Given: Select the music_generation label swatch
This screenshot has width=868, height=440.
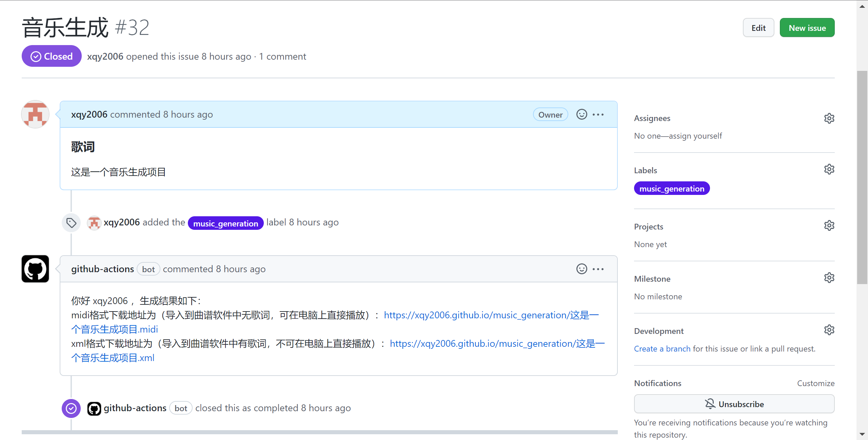Looking at the screenshot, I should [672, 188].
